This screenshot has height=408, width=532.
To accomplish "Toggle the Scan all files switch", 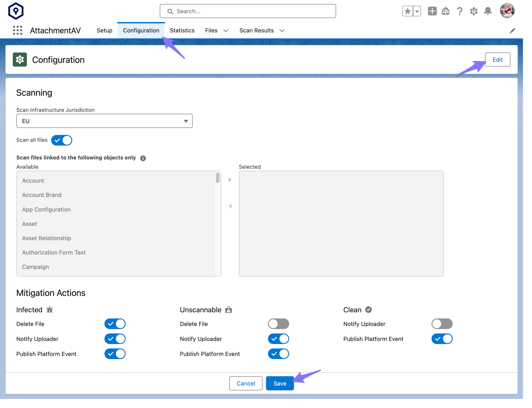I will pos(61,140).
